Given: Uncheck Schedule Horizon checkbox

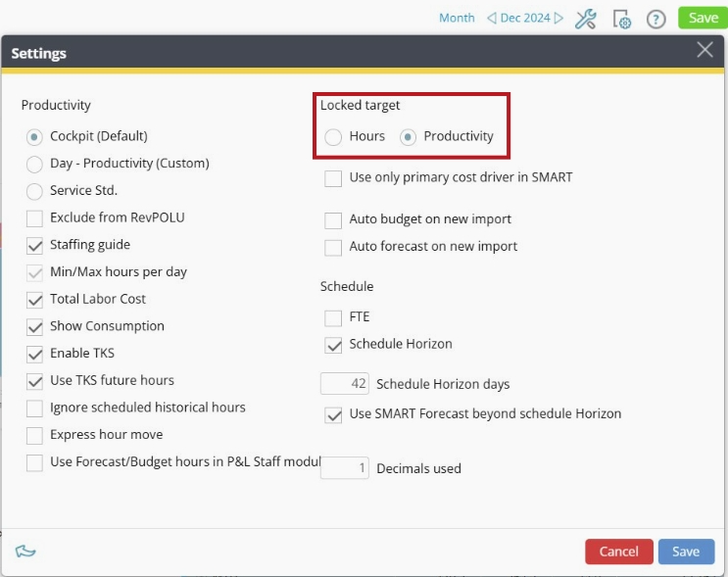Looking at the screenshot, I should pos(333,345).
